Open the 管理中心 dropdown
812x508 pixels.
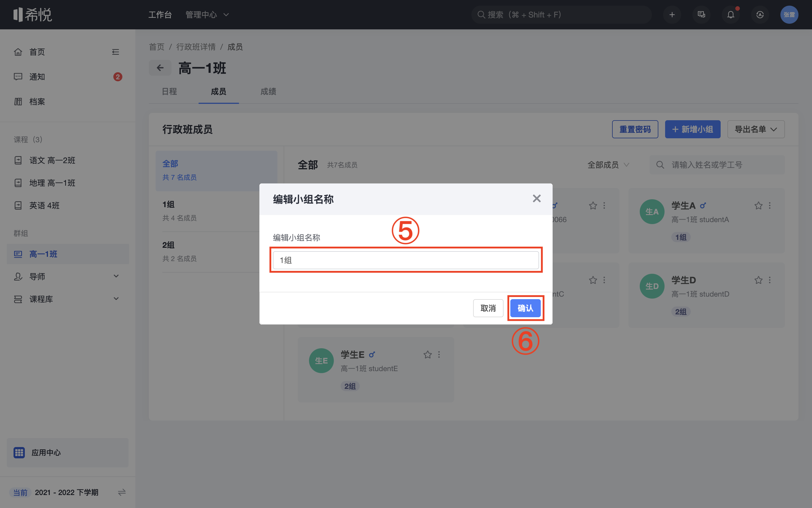[207, 15]
